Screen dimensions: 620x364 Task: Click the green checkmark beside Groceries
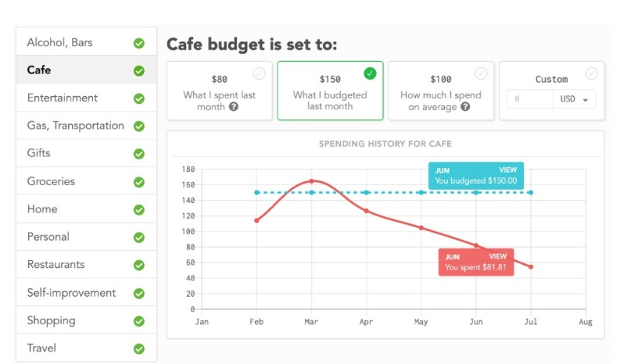[139, 182]
